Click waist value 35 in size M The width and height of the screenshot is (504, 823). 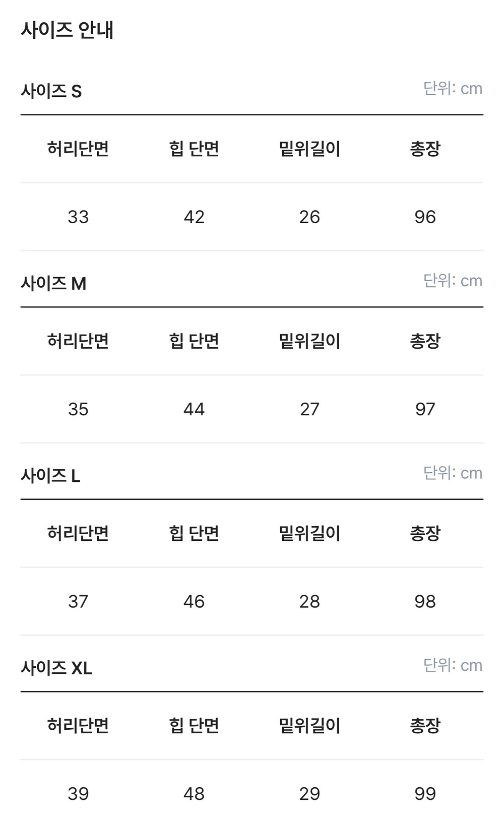point(78,409)
